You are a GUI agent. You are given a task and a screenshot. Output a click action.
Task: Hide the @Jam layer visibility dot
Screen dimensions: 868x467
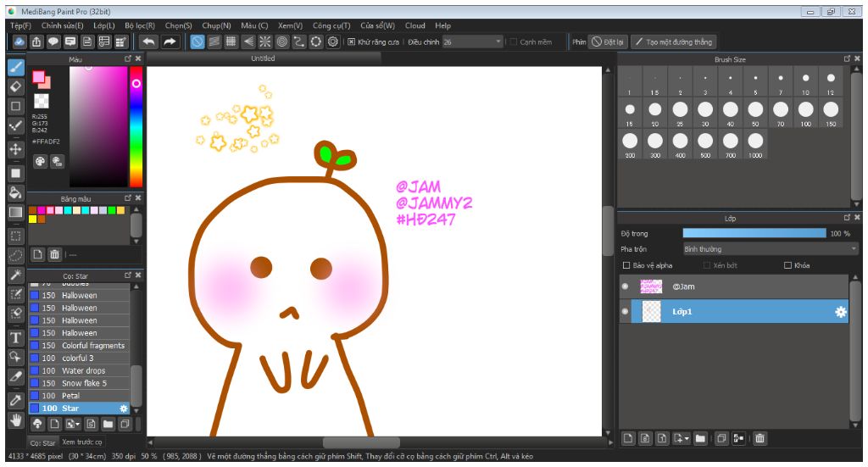click(x=625, y=286)
